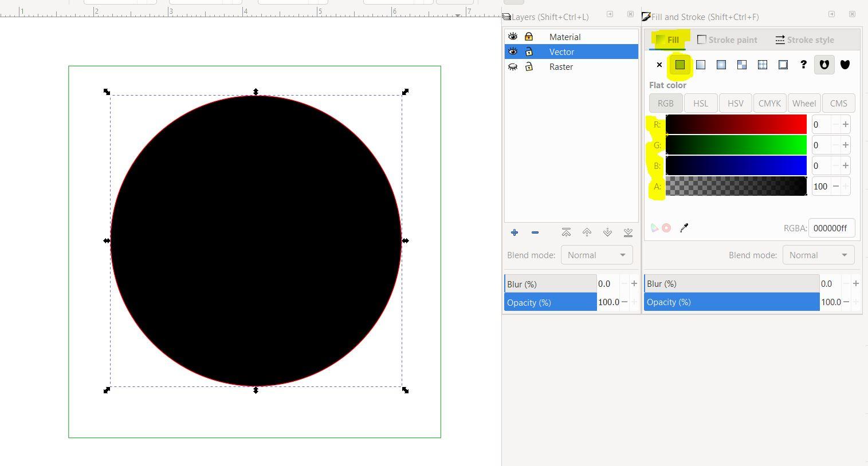Click Fill and Stroke Blur slider bar
Screen dimensions: 868x466
(x=732, y=283)
